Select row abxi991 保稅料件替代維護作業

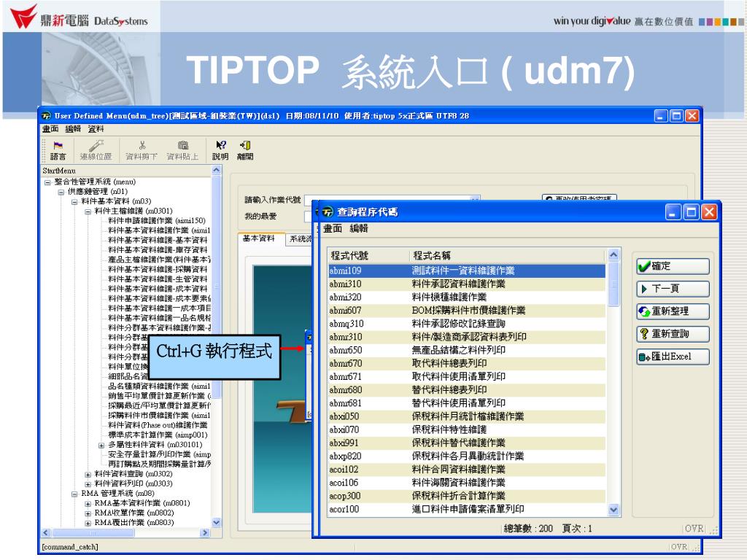tap(467, 443)
